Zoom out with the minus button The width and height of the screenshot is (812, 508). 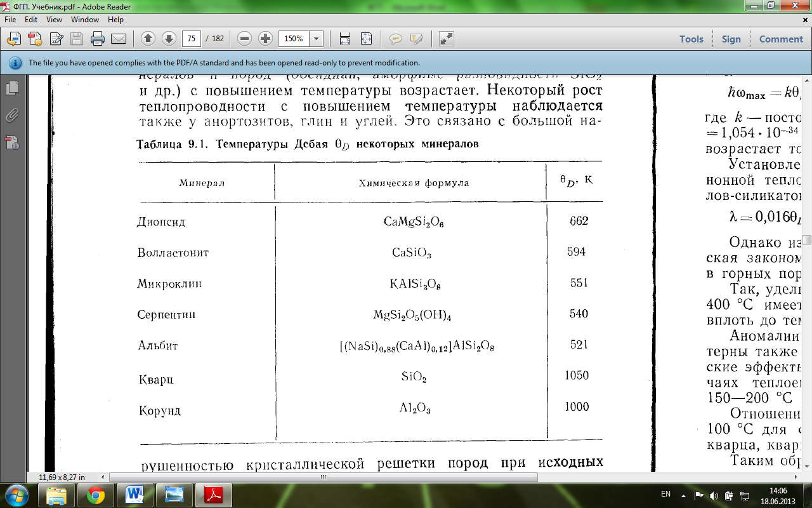tap(245, 39)
